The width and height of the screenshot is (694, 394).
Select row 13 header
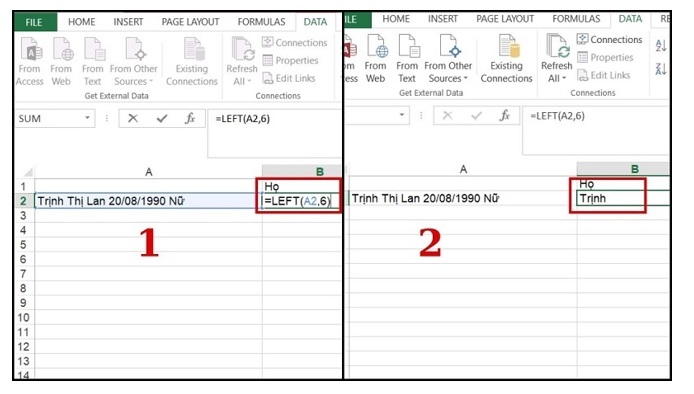point(24,361)
